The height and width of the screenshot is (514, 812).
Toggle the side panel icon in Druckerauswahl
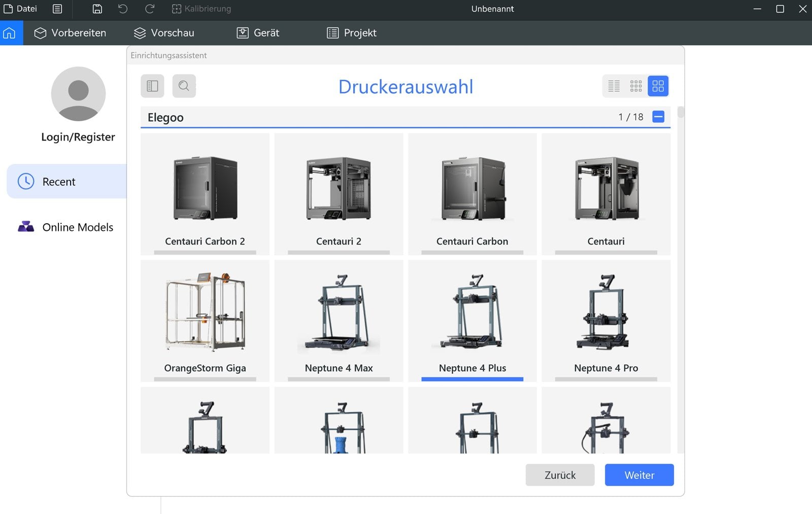(152, 86)
